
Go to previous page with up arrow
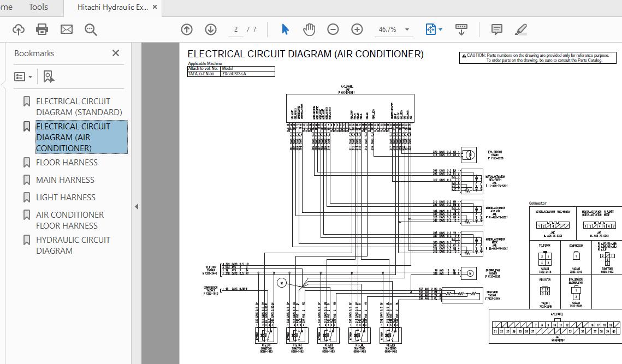(187, 29)
